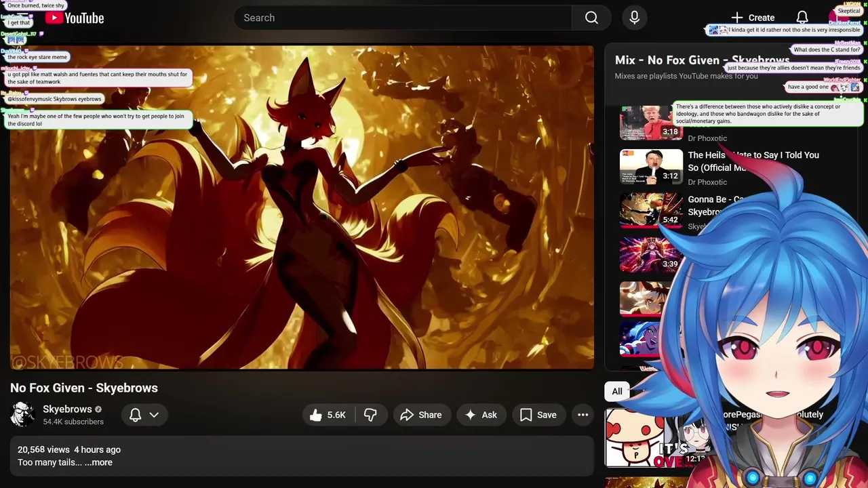Click the 20,568 views text
Screen dimensions: 868x488
(x=43, y=449)
